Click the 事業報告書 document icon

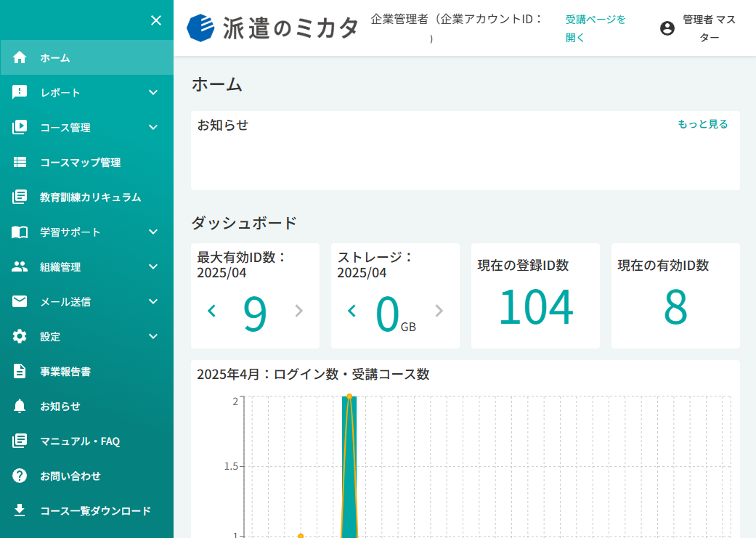pyautogui.click(x=20, y=371)
